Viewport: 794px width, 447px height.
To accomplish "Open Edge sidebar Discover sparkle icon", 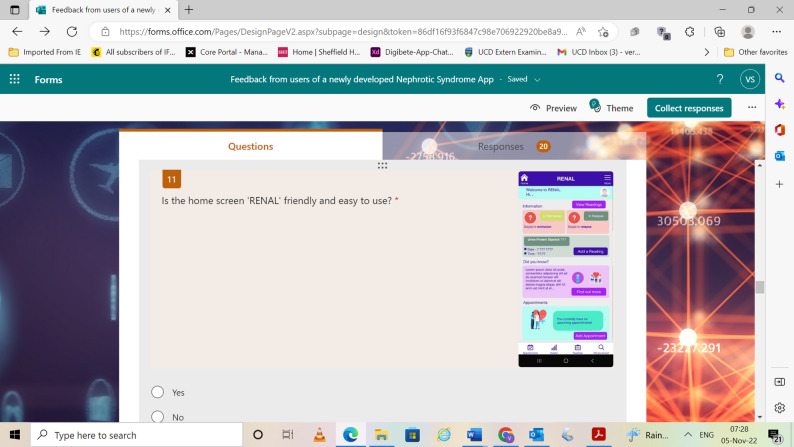I will pyautogui.click(x=779, y=104).
